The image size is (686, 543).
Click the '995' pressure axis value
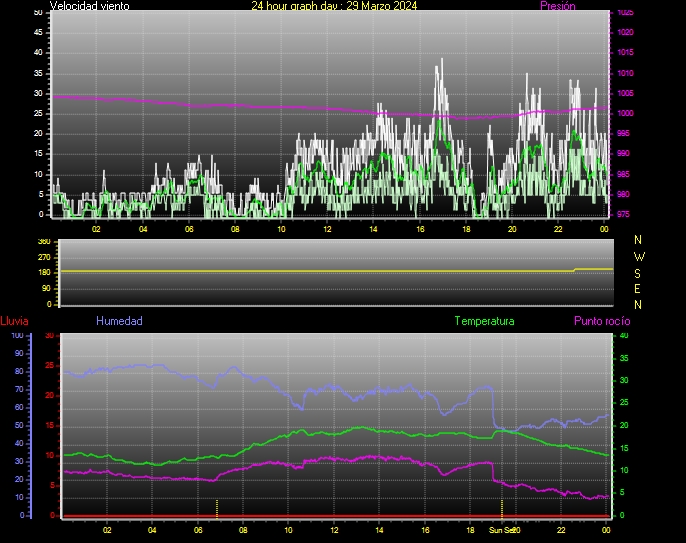tap(623, 133)
